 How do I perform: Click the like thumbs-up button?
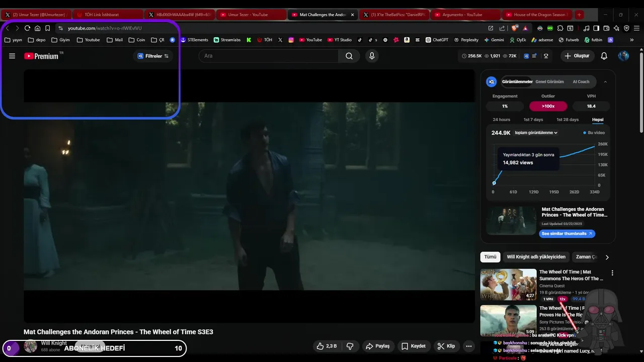click(x=327, y=346)
